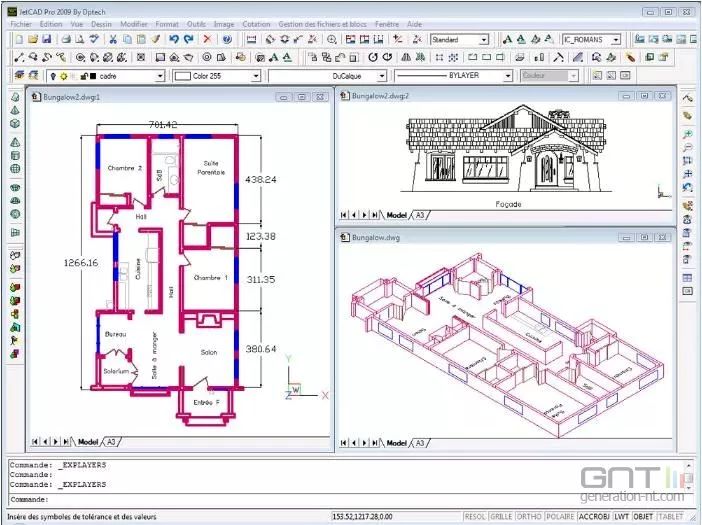Click the 3D sphere icon in left sidebar

pos(15,169)
